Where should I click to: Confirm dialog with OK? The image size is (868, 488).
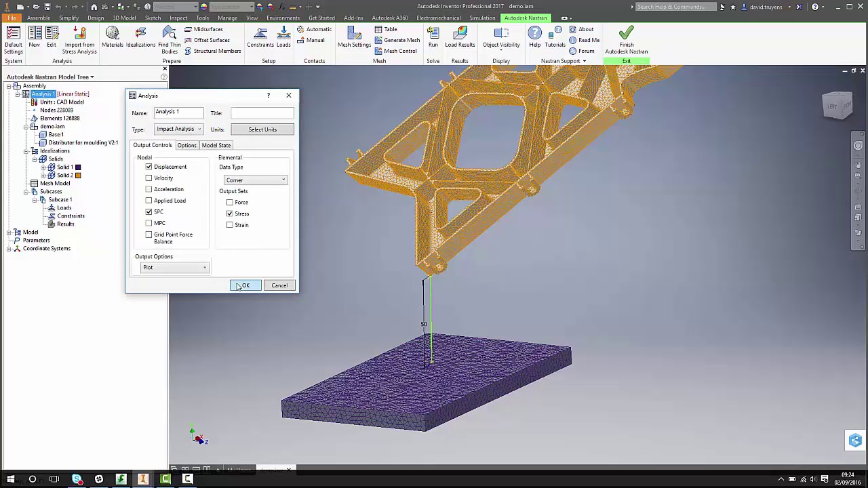pos(245,285)
